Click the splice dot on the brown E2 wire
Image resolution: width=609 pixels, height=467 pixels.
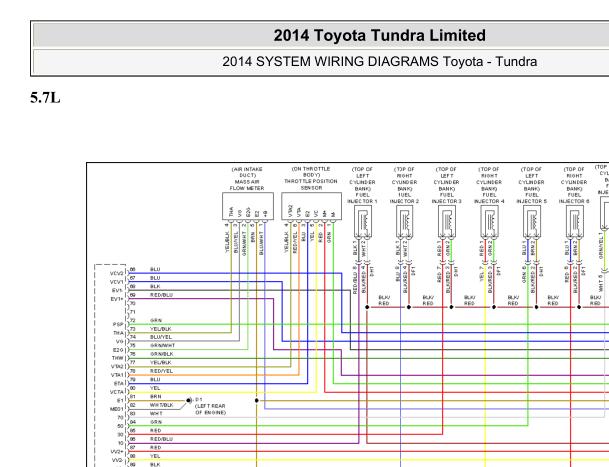257,400
